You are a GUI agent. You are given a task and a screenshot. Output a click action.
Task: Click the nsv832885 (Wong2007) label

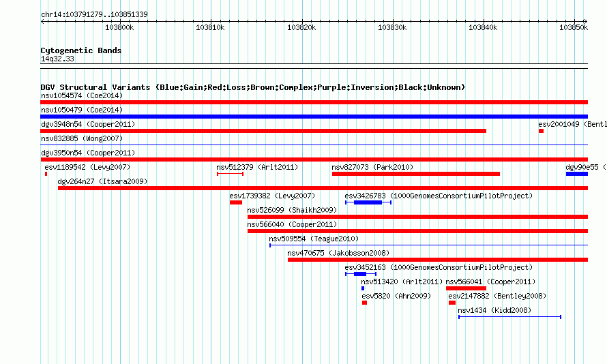(82, 138)
